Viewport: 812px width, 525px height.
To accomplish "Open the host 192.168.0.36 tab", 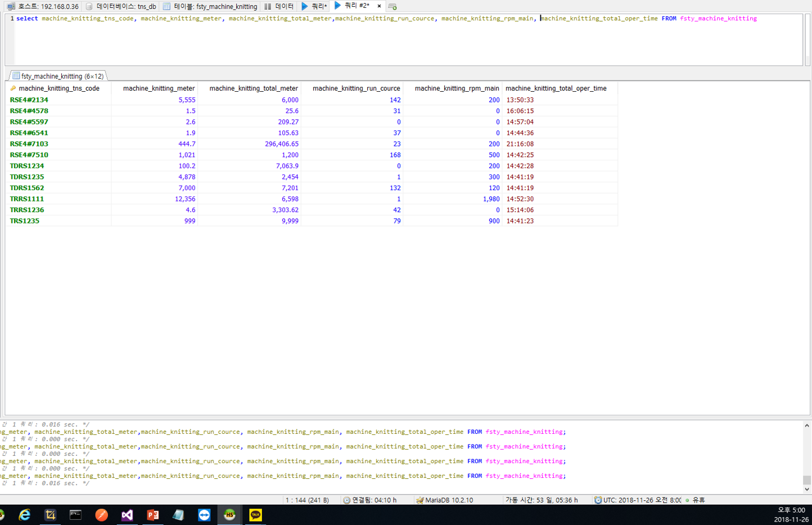I will (x=43, y=6).
